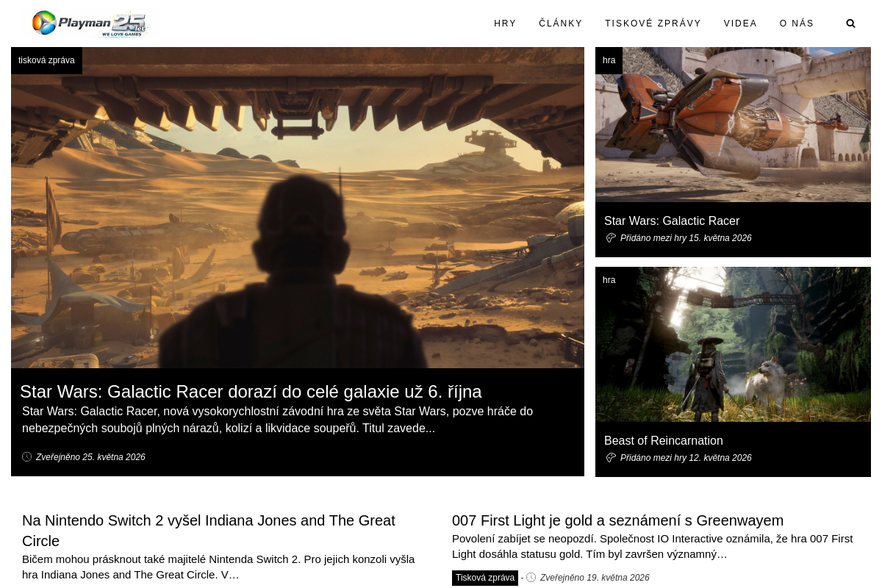
Task: Open the large desert hangar featured image
Action: click(x=298, y=207)
